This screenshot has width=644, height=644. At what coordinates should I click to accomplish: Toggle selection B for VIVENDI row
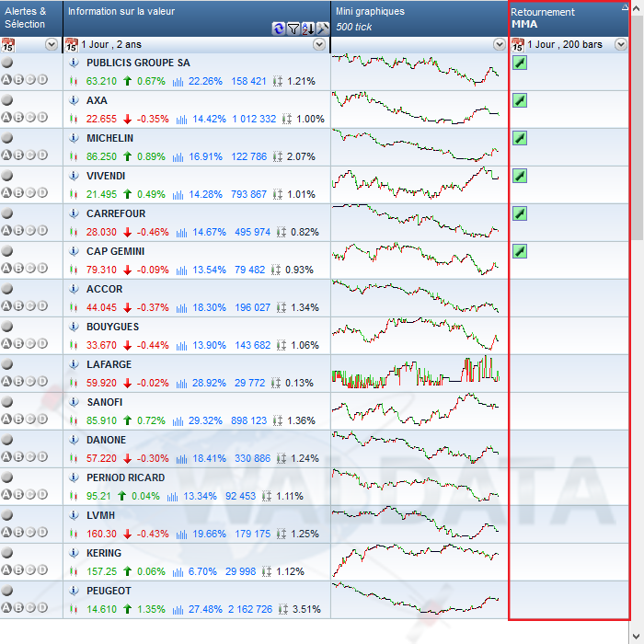[18, 192]
